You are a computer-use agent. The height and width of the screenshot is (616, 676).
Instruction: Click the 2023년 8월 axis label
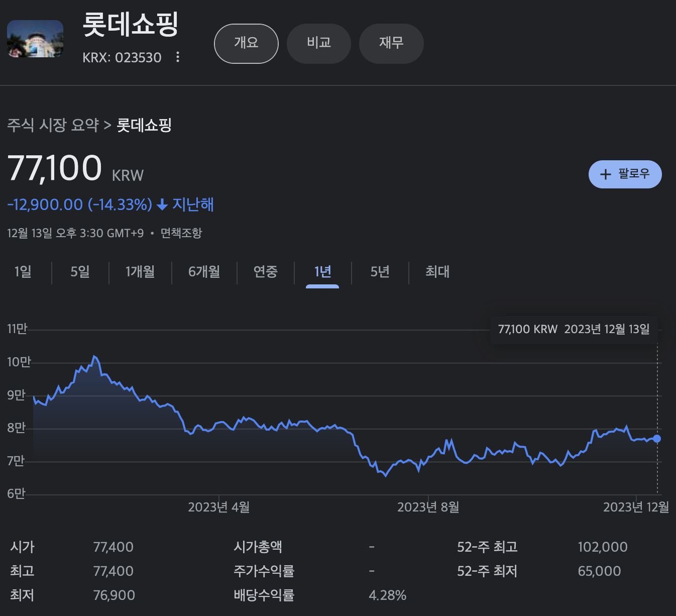pos(428,507)
